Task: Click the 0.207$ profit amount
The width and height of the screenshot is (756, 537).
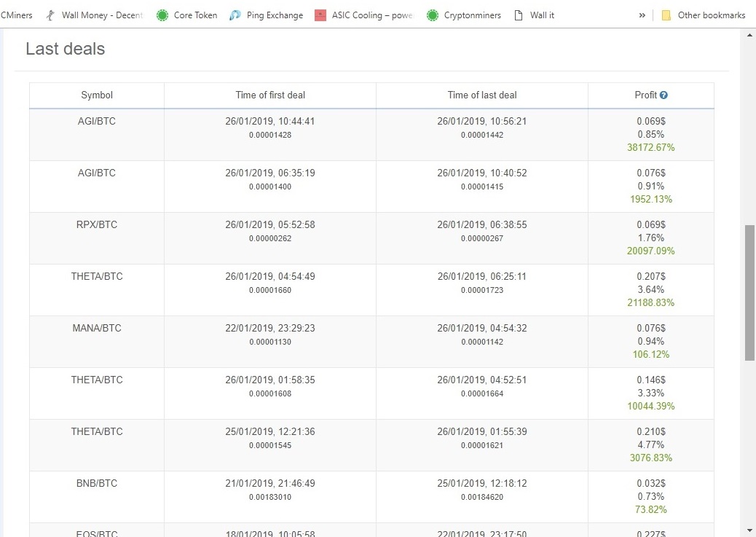Action: [x=651, y=276]
